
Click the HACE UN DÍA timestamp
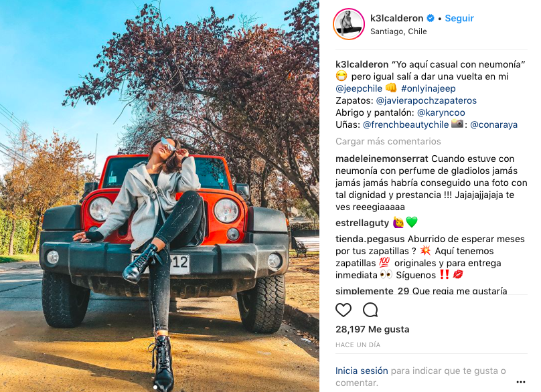(358, 345)
